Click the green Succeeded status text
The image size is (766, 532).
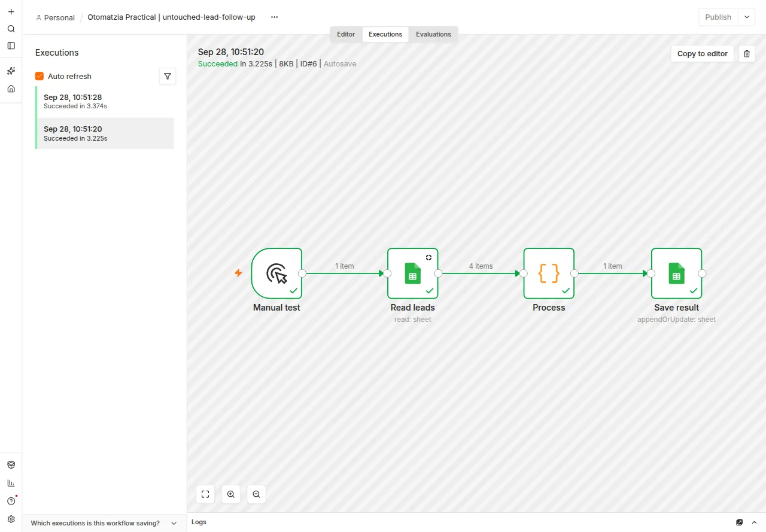click(x=218, y=63)
